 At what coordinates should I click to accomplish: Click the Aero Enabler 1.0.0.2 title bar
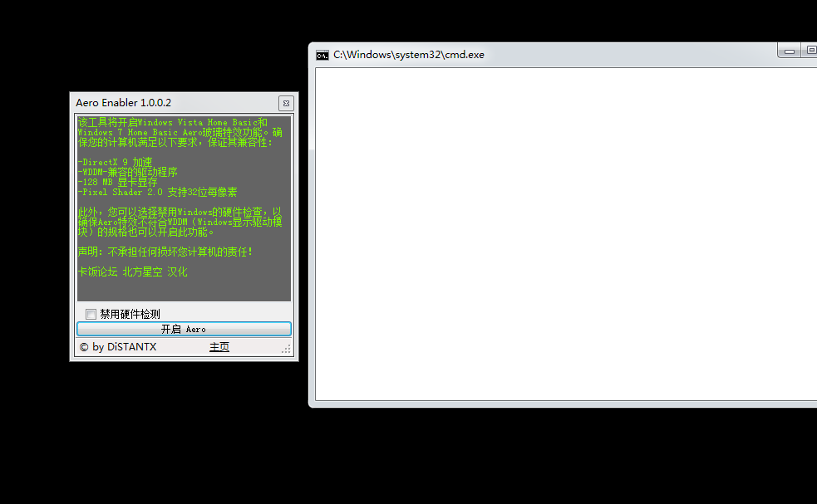(x=166, y=103)
